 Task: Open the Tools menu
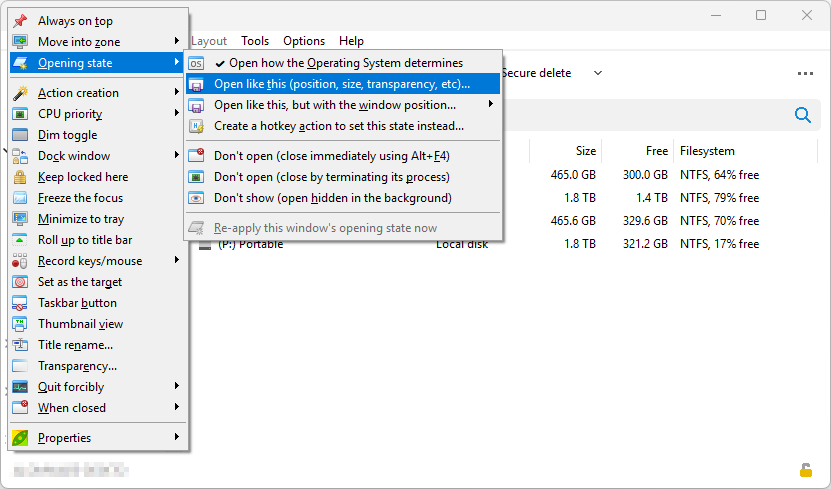pos(255,41)
